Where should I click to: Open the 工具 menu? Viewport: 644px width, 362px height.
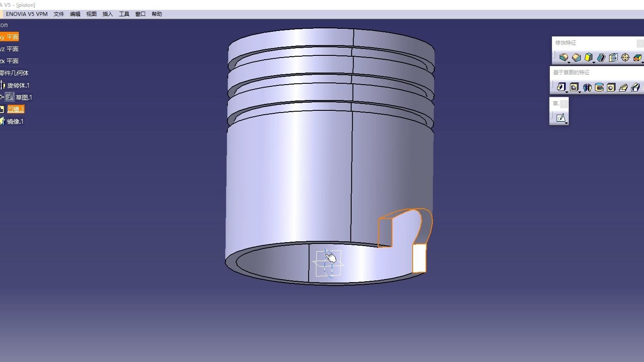pos(124,14)
